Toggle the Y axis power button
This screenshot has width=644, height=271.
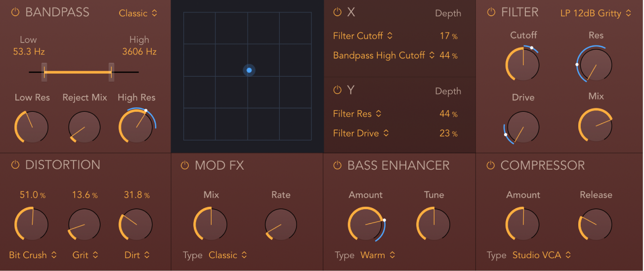click(337, 90)
